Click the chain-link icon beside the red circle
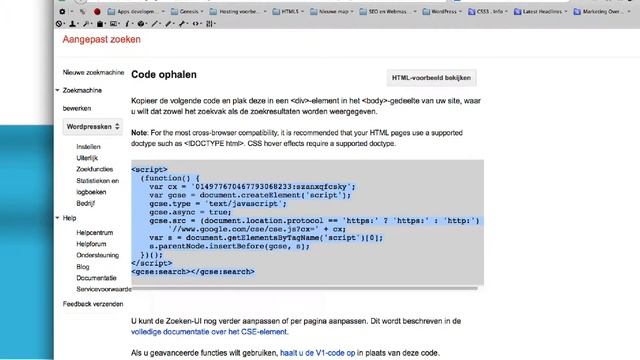The height and width of the screenshot is (360, 640). [x=83, y=11]
